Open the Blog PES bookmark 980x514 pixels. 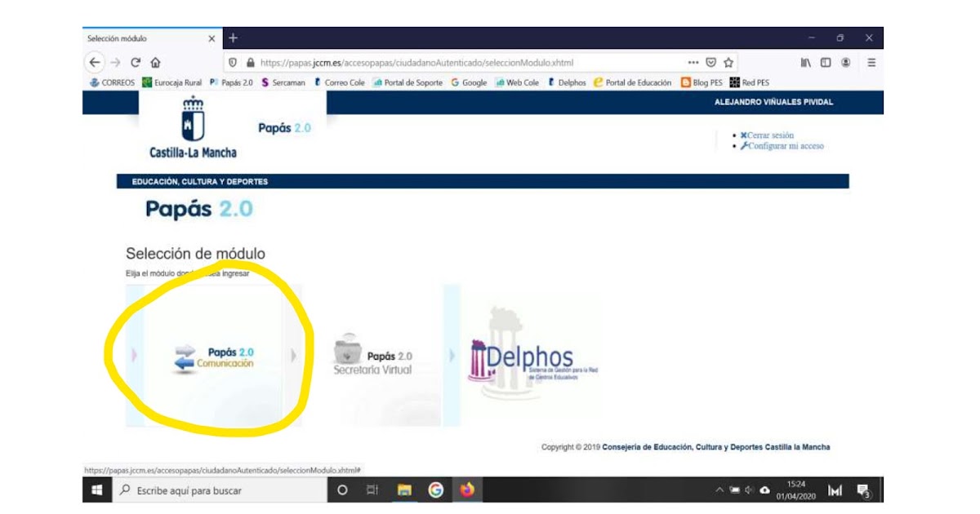702,82
